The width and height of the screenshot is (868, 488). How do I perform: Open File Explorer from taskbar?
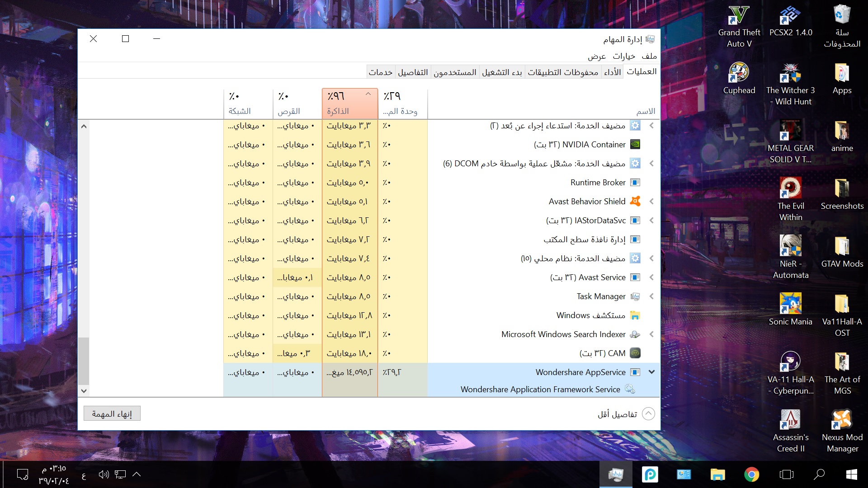[717, 474]
